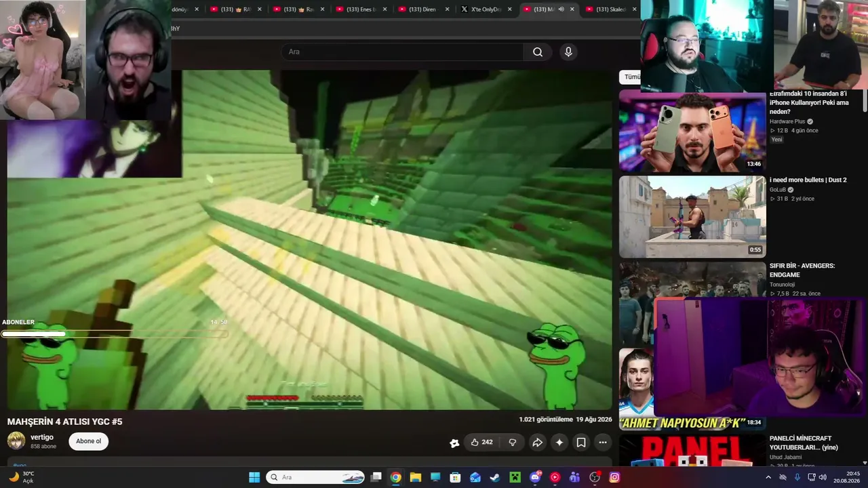Click the main Minecraft video player
This screenshot has height=488, width=868.
click(309, 240)
